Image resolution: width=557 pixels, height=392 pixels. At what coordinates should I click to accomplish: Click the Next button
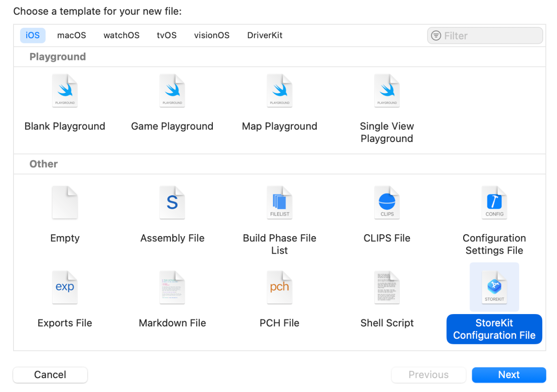coord(509,375)
